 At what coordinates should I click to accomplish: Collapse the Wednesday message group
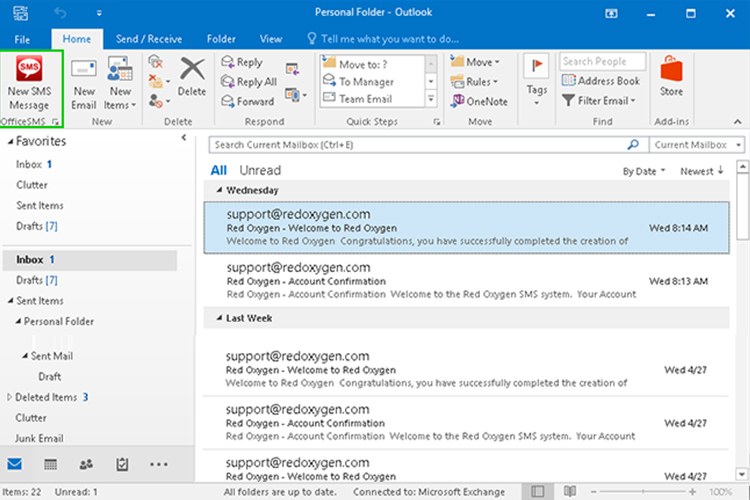pyautogui.click(x=219, y=190)
